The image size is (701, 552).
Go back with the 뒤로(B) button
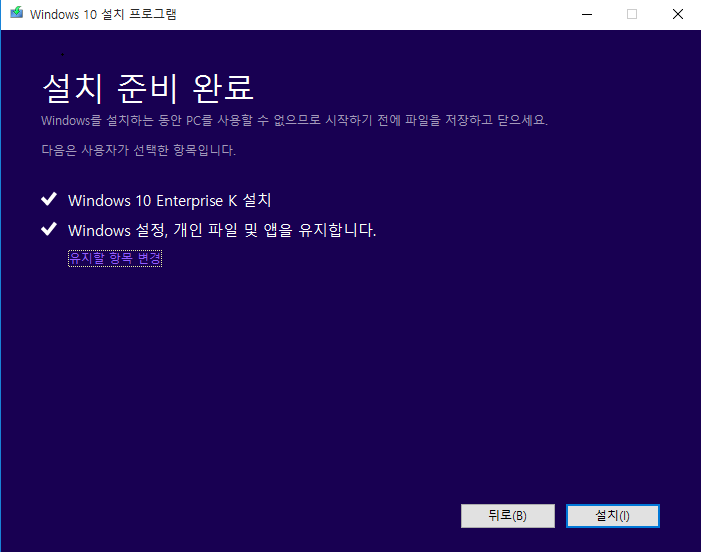[507, 516]
